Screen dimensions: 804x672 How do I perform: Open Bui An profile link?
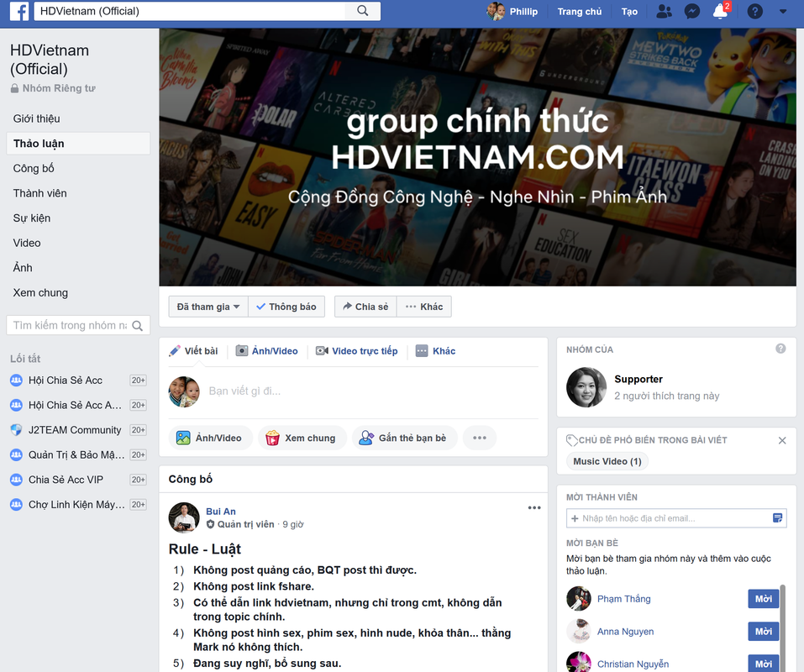221,512
